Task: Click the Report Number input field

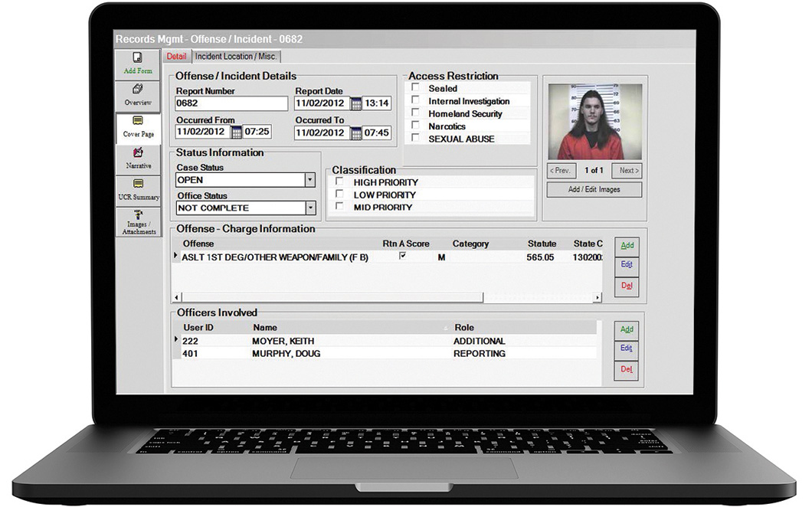Action: click(231, 103)
